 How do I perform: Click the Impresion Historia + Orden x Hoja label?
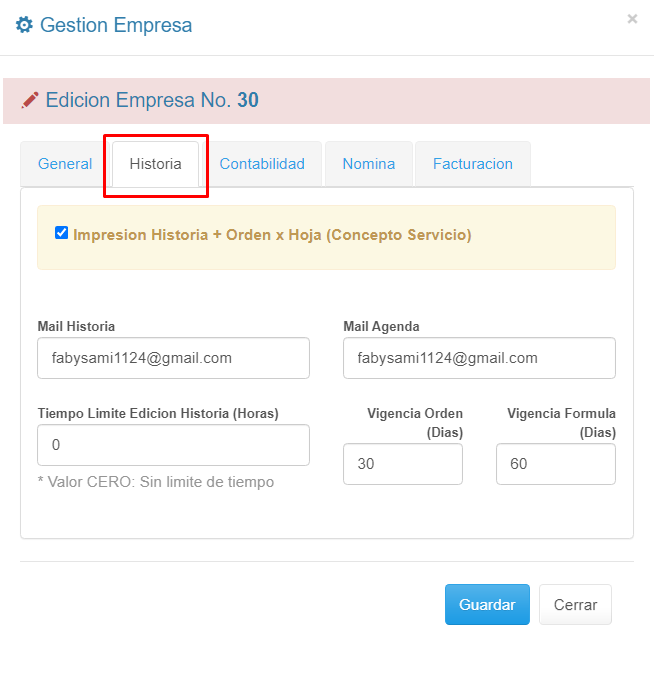click(272, 235)
